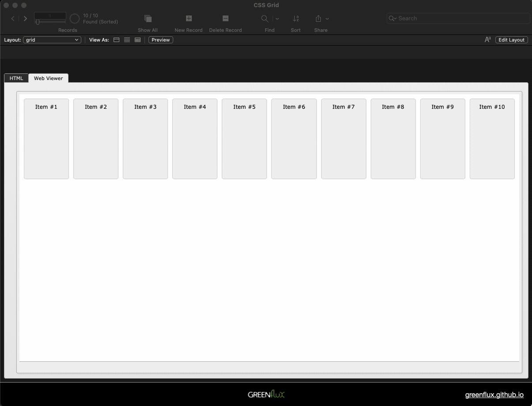Switch to Table view
The image size is (532, 406).
(x=138, y=40)
